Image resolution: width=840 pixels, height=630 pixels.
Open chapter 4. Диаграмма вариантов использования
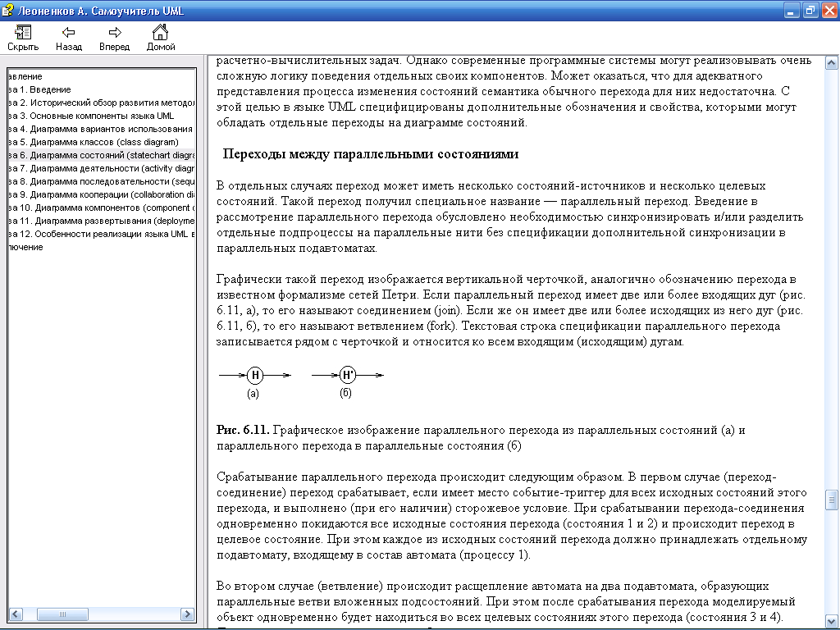(101, 129)
